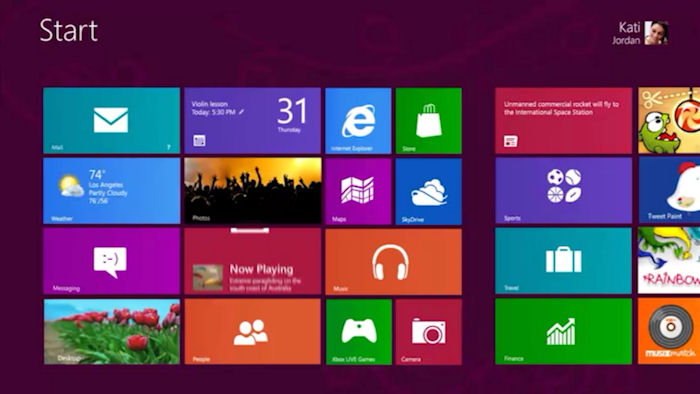
Task: Open the Music headphones tile
Action: 393,261
